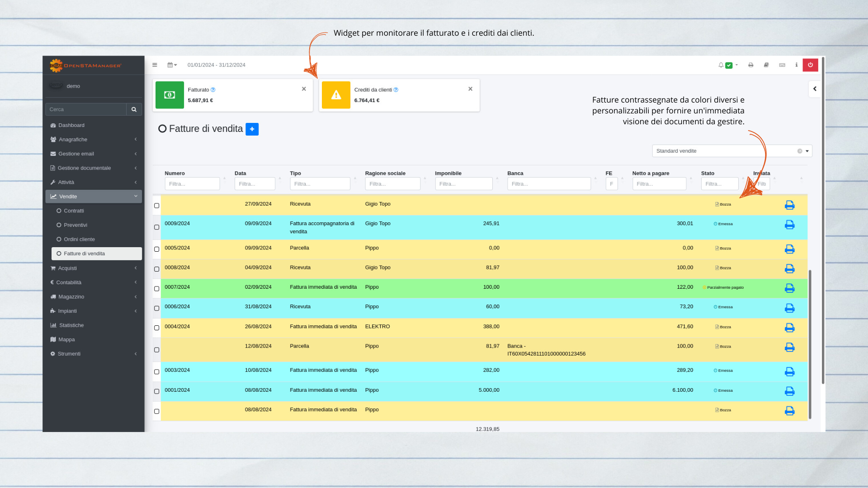Click the vertical page scrollbar
The image size is (868, 488).
(823, 221)
